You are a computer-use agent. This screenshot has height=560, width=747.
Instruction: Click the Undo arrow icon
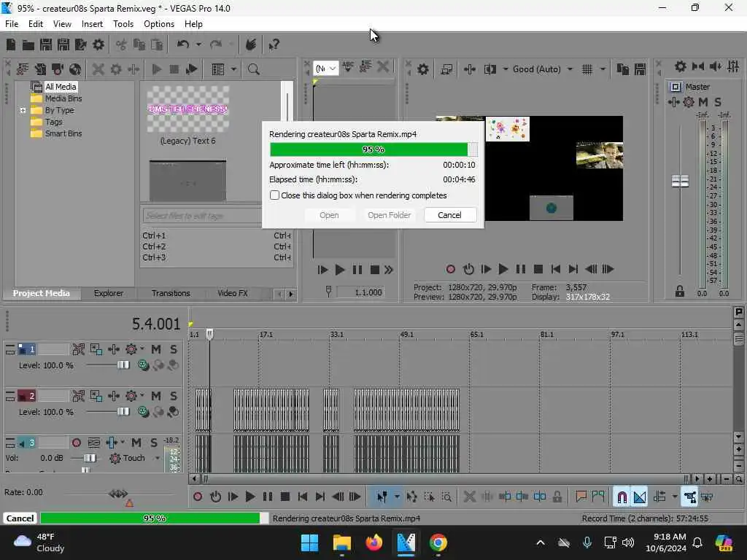pos(182,44)
